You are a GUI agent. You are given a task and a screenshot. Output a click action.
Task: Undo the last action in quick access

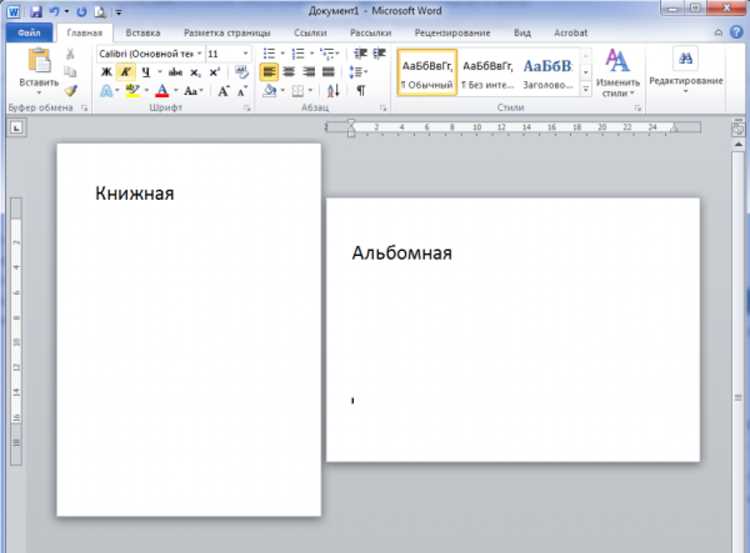[x=54, y=11]
